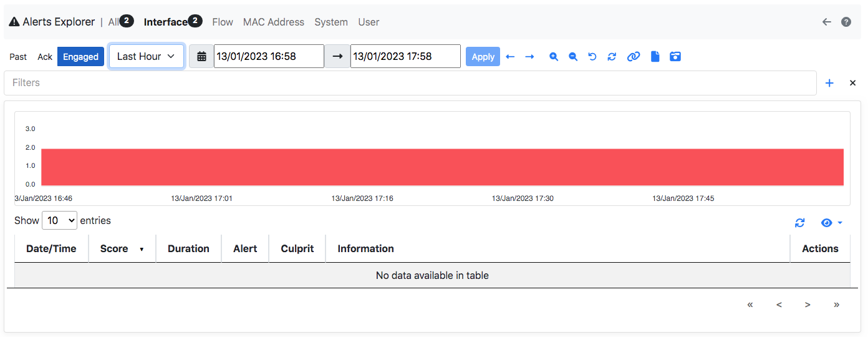The height and width of the screenshot is (337, 868).
Task: Click the Alert column header
Action: click(245, 248)
